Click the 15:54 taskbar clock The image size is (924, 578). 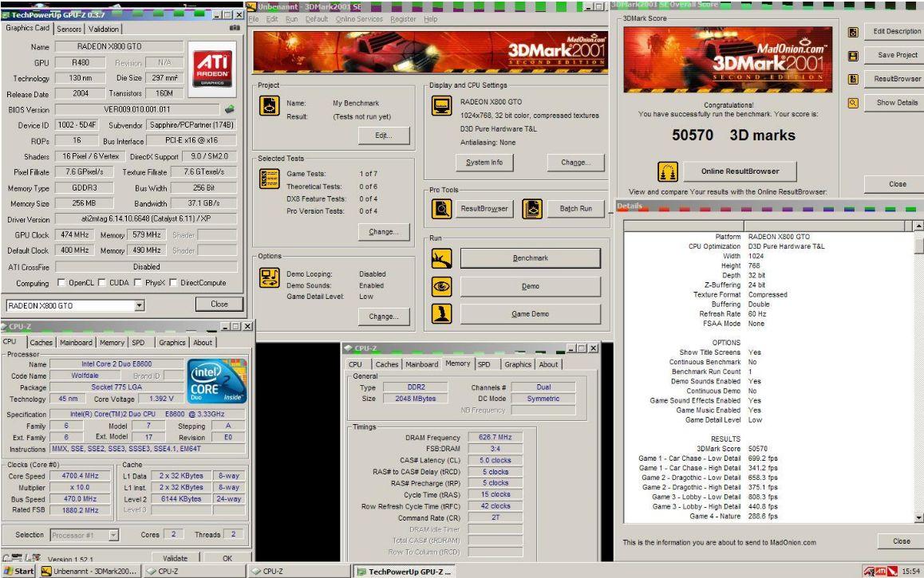point(910,571)
